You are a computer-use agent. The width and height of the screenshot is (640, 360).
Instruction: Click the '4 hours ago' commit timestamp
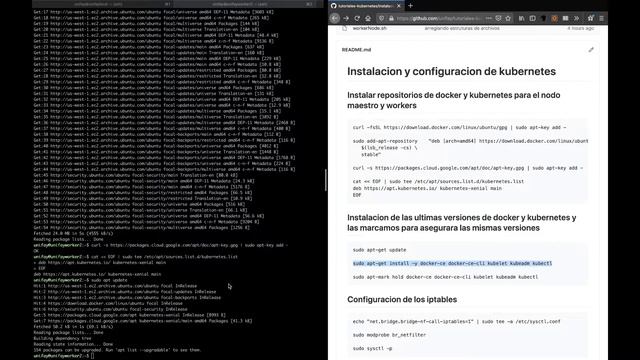click(580, 28)
